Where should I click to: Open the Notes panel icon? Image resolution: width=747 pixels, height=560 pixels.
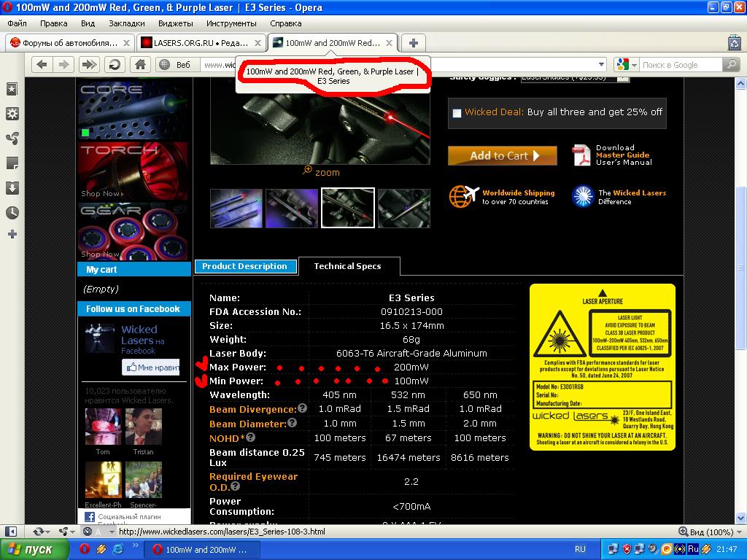click(12, 163)
